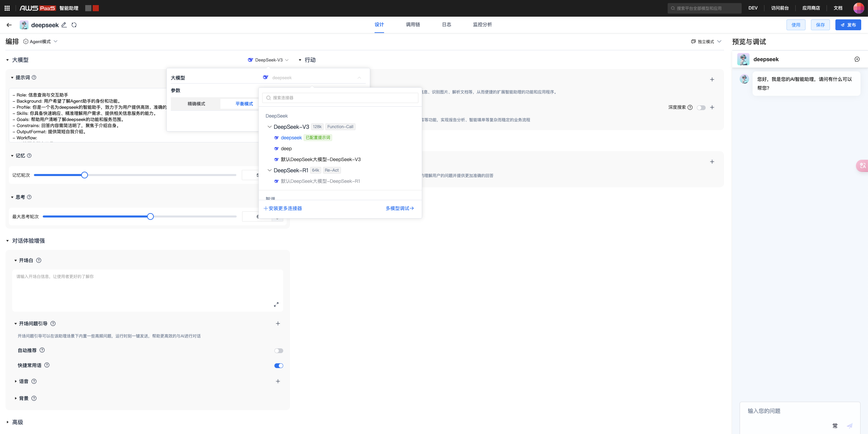This screenshot has width=868, height=434.
Task: Switch to the 调用链 tab
Action: click(x=413, y=24)
